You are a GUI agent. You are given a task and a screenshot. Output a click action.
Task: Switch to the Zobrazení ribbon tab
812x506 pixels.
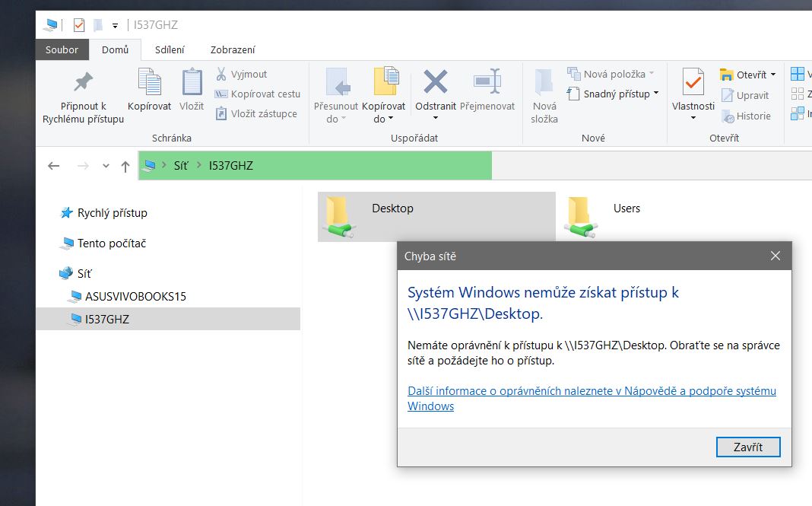point(233,49)
